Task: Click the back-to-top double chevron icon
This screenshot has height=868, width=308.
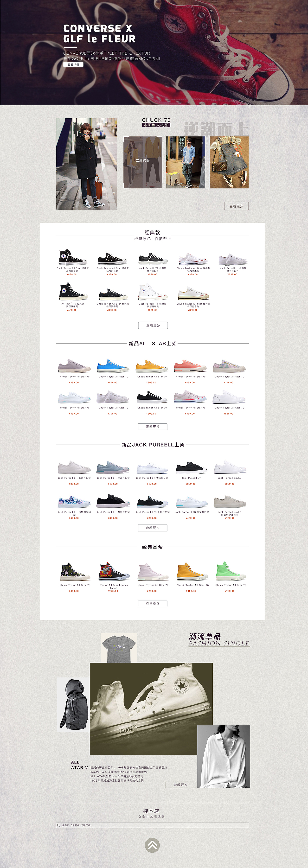Action: click(x=152, y=845)
